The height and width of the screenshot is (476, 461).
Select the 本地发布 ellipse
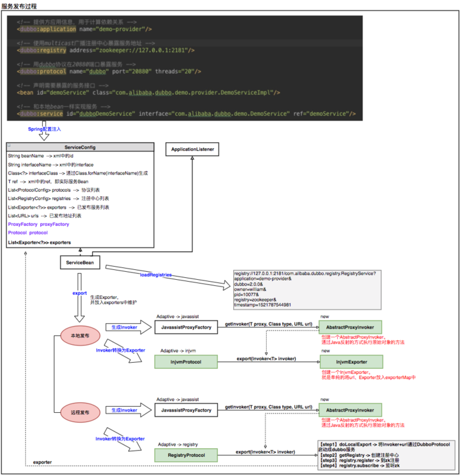(80, 336)
